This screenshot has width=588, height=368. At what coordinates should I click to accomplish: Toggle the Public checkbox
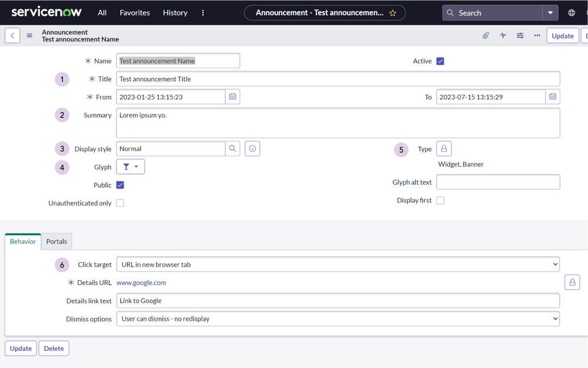[120, 185]
